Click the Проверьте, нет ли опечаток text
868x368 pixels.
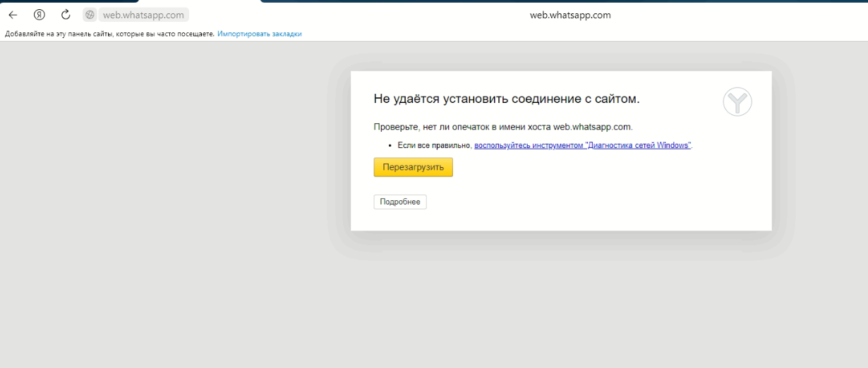pyautogui.click(x=503, y=127)
